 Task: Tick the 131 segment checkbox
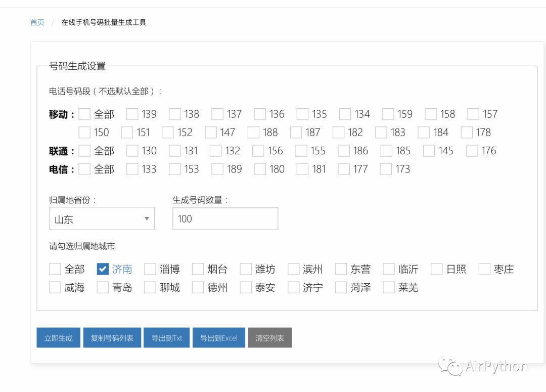coord(175,151)
